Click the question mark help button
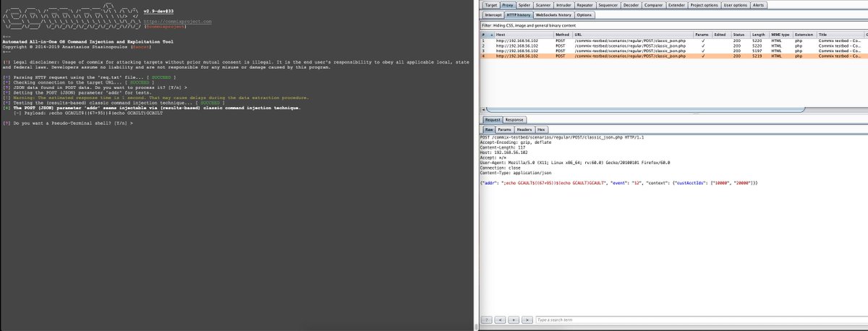Screen dimensions: 868x331 tap(488, 319)
